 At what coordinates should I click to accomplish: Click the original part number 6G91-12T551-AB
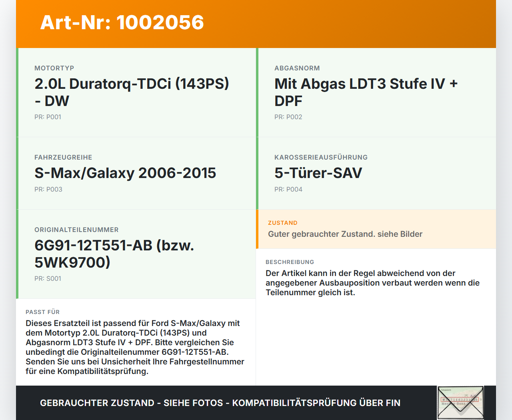coord(114,254)
